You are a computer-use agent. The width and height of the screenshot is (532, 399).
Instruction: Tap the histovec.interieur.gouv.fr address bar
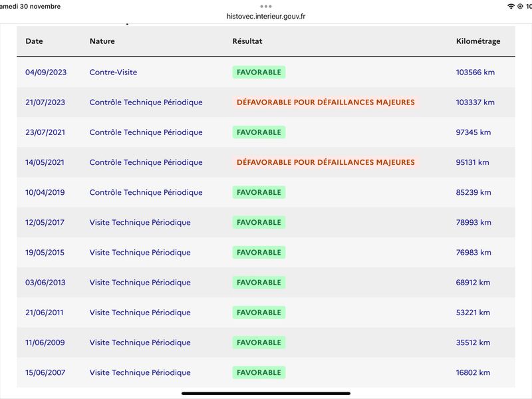pyautogui.click(x=265, y=16)
